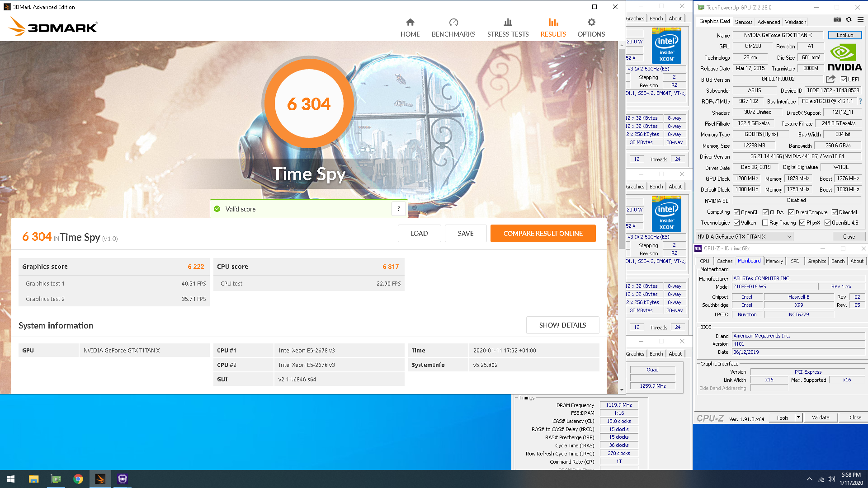Screen dimensions: 868x488
Task: Enable the Ray Tracing checkbox
Action: [765, 222]
